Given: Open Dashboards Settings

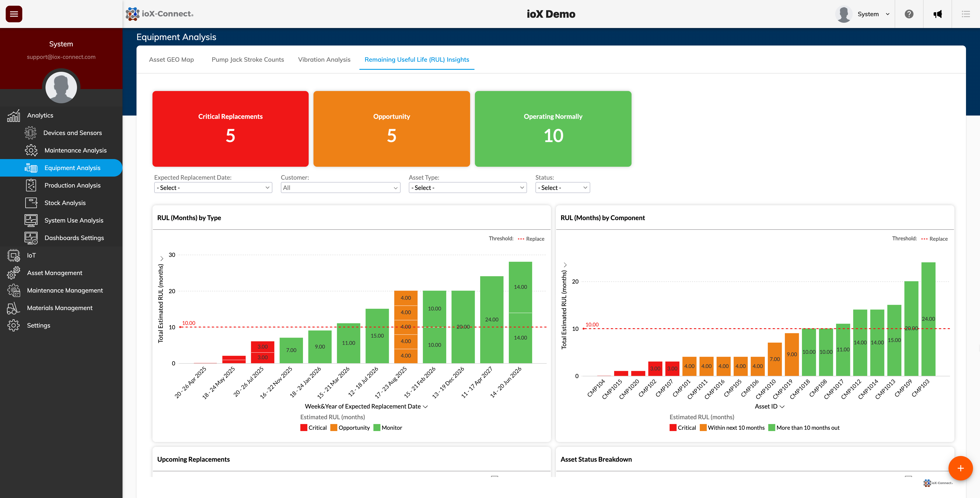Looking at the screenshot, I should pyautogui.click(x=74, y=237).
